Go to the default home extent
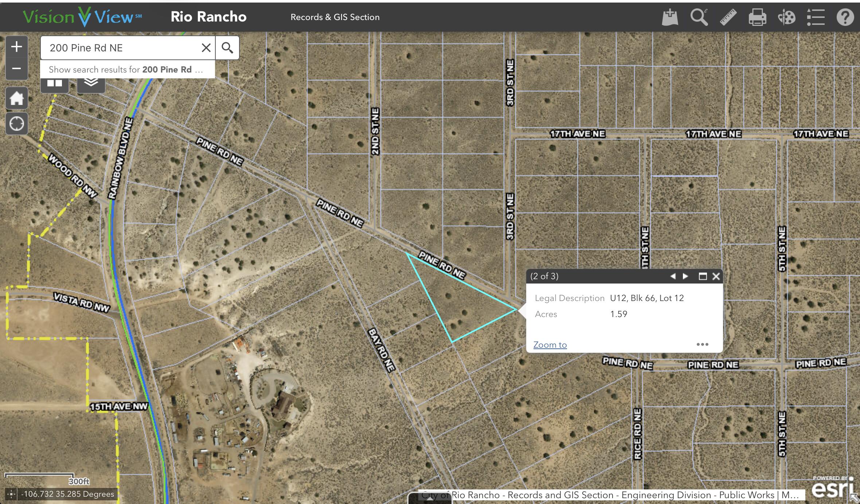The image size is (860, 504). click(x=16, y=98)
